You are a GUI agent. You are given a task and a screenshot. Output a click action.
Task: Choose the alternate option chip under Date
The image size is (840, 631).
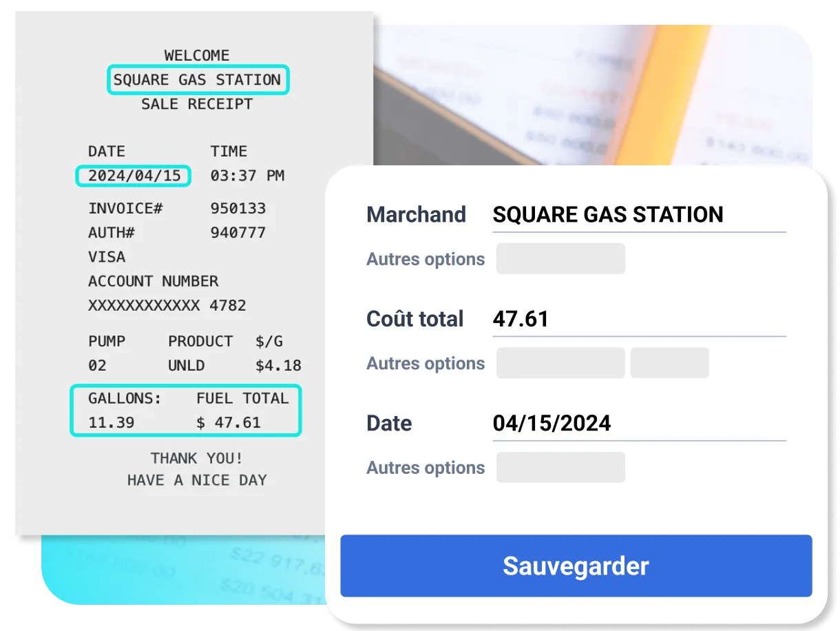pos(560,467)
